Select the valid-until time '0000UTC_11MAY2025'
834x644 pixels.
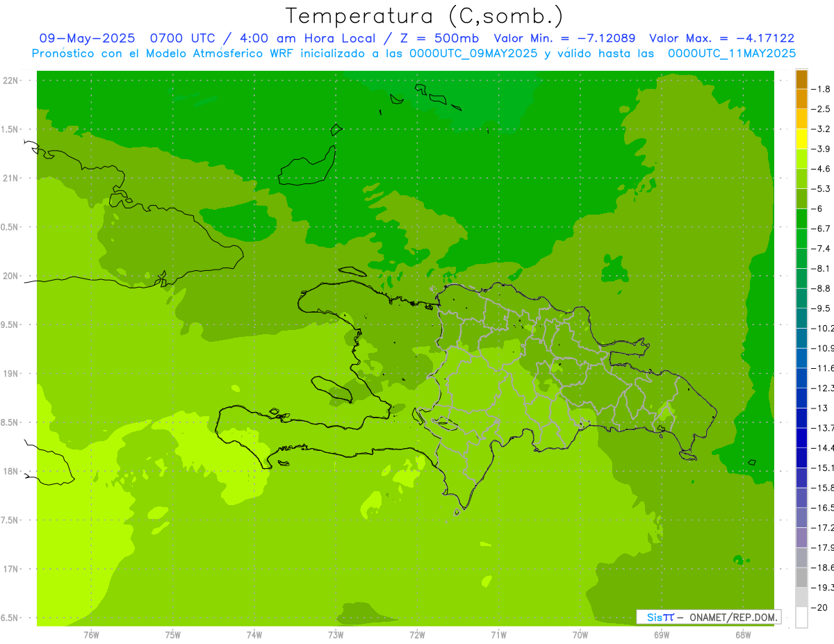pos(732,53)
